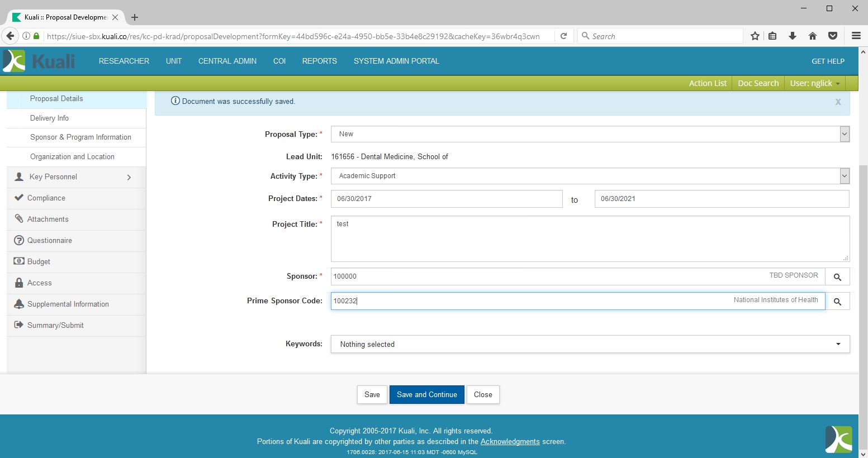The width and height of the screenshot is (868, 458).
Task: Click the browser home icon
Action: (x=813, y=36)
